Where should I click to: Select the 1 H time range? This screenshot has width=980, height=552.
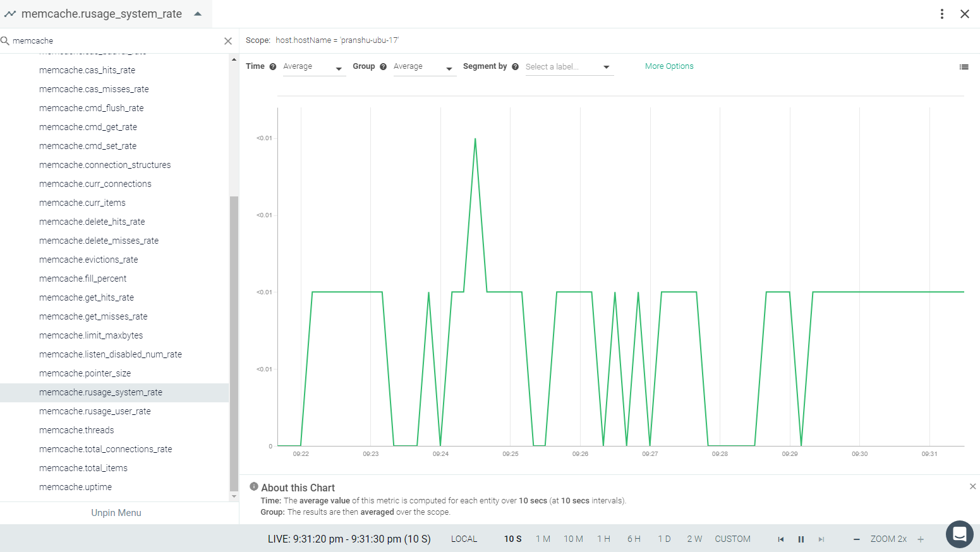(x=603, y=539)
